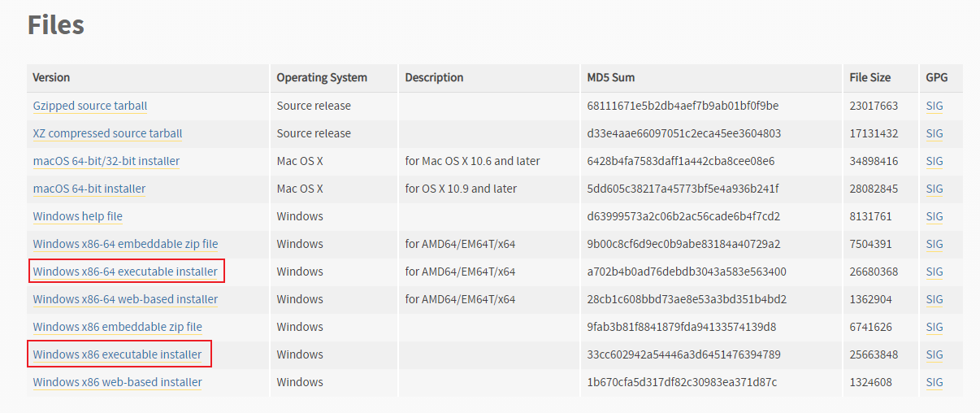
Task: Open SIG for Windows x86-64 executable installer
Action: [x=934, y=272]
